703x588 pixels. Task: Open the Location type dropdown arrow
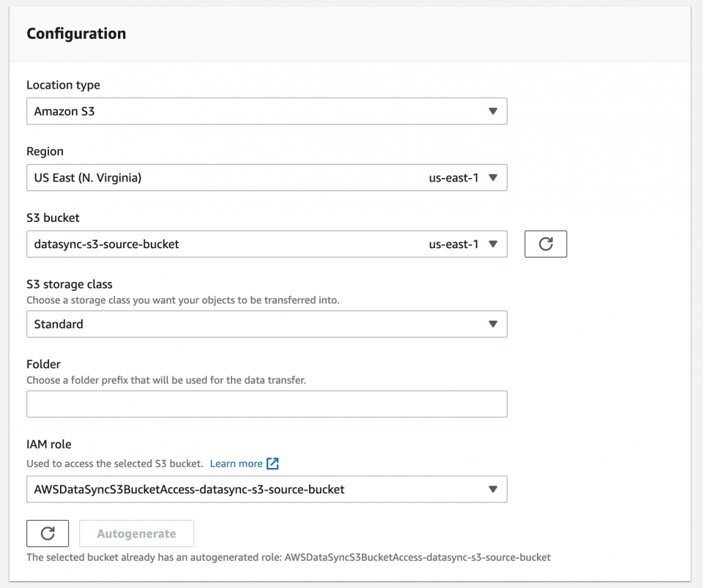(493, 111)
